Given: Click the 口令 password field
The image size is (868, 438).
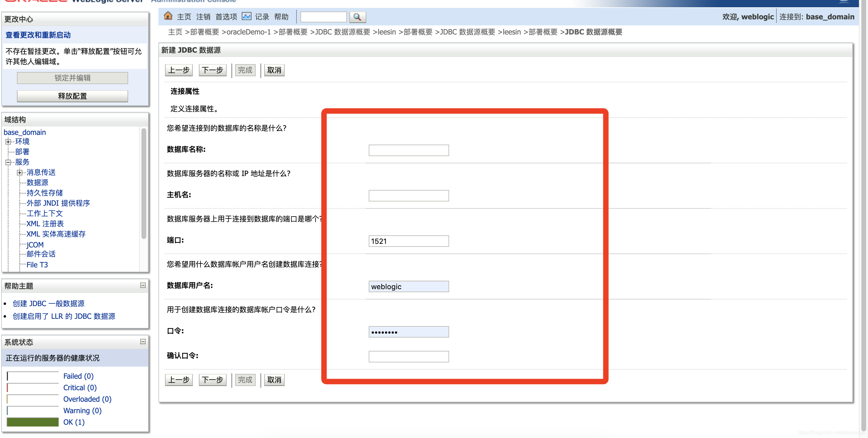Looking at the screenshot, I should (x=408, y=332).
